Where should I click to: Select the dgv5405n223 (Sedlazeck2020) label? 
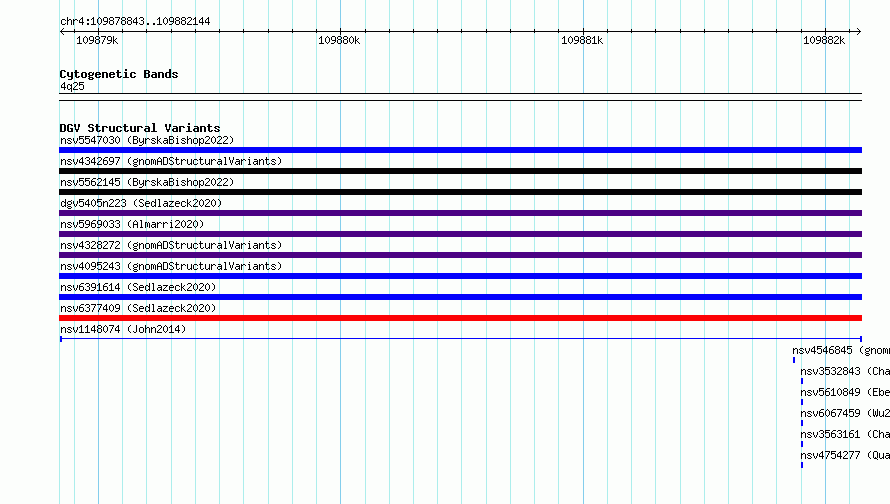click(x=141, y=203)
